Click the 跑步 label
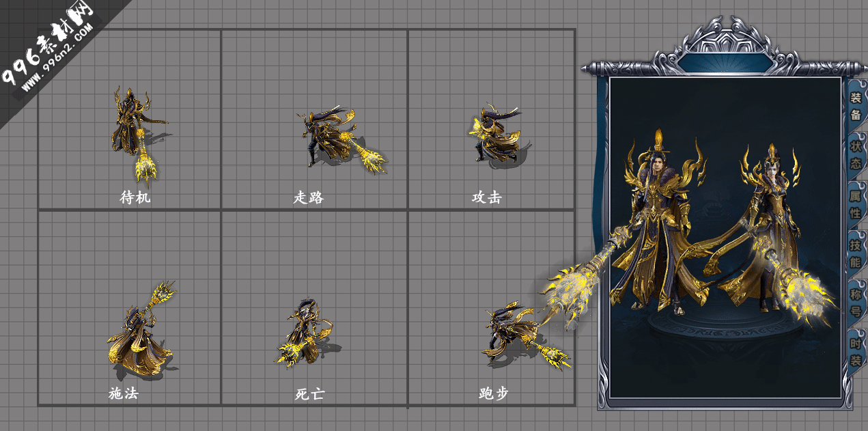Screen dimensions: 868x431 pos(494,394)
